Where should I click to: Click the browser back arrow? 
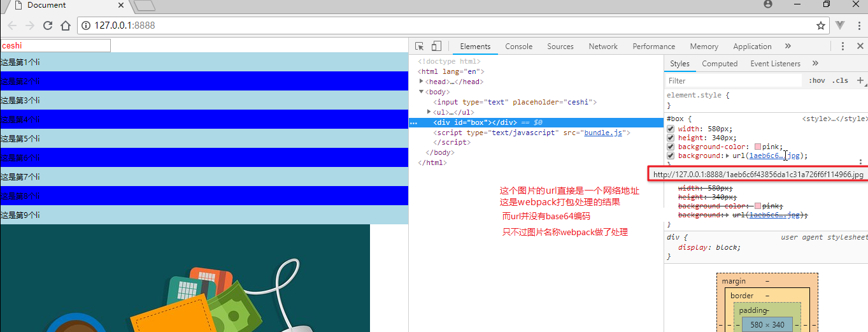12,25
